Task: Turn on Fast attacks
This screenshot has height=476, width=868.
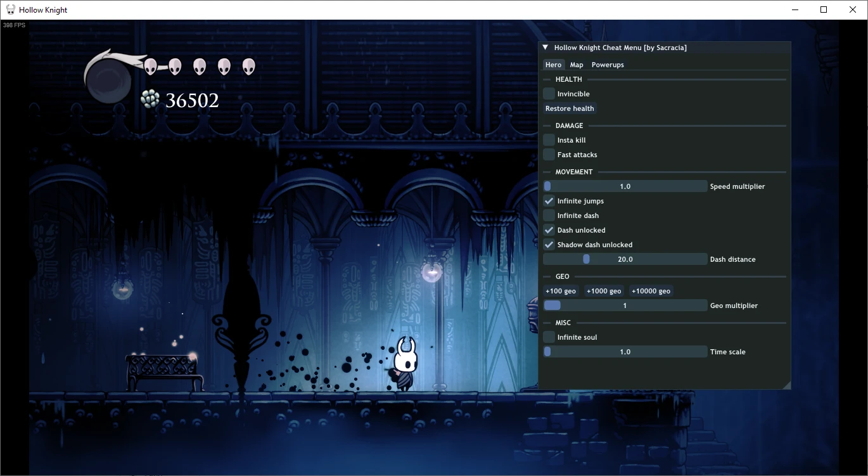Action: click(548, 154)
